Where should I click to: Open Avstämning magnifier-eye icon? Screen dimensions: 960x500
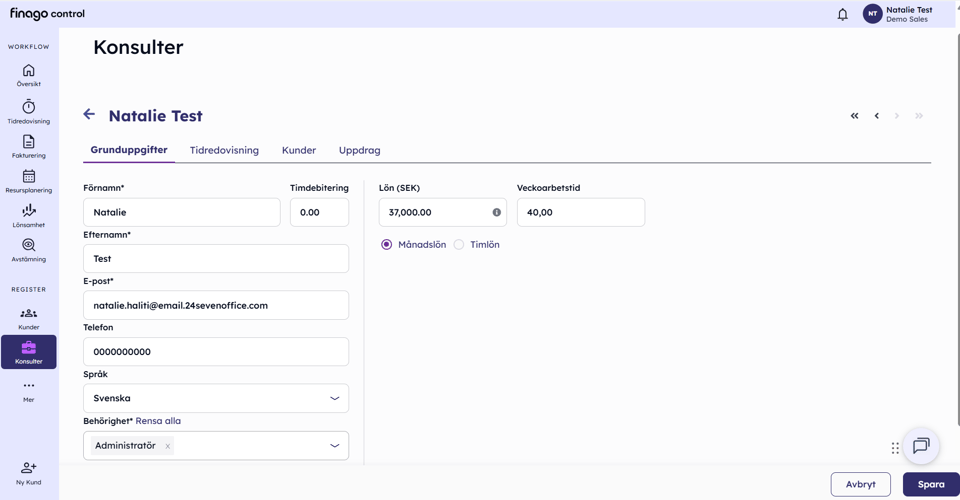[29, 245]
